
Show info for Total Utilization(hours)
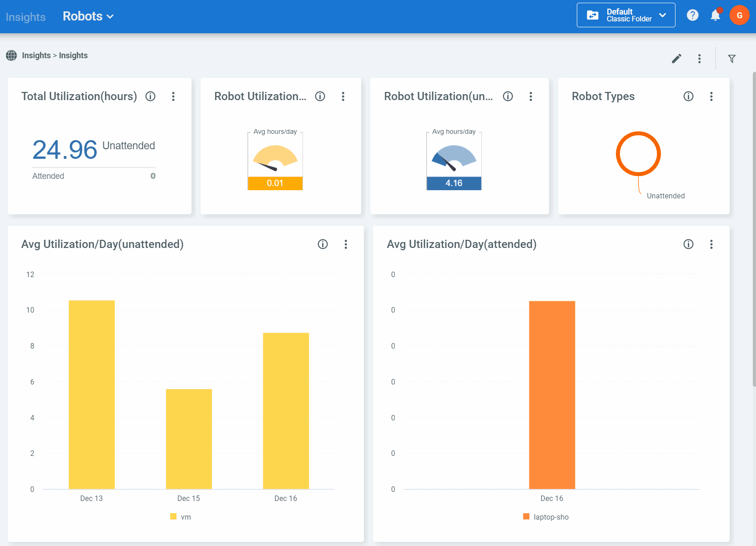point(151,96)
